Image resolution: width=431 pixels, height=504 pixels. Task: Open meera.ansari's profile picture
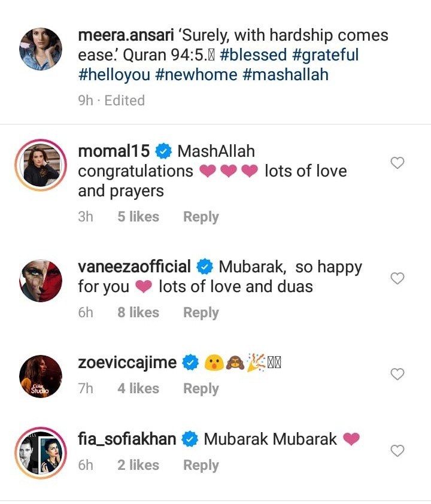(x=41, y=49)
